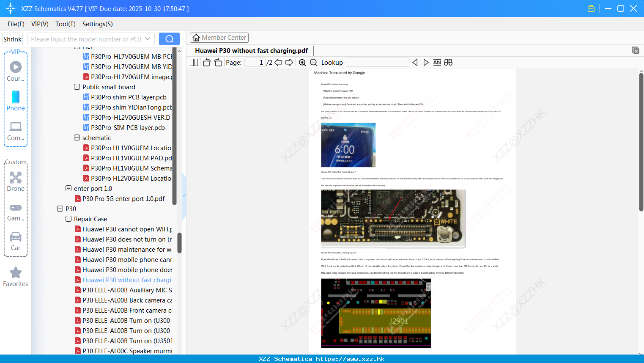Click the blue search magnifier button
Image resolution: width=644 pixels, height=363 pixels.
[x=169, y=39]
